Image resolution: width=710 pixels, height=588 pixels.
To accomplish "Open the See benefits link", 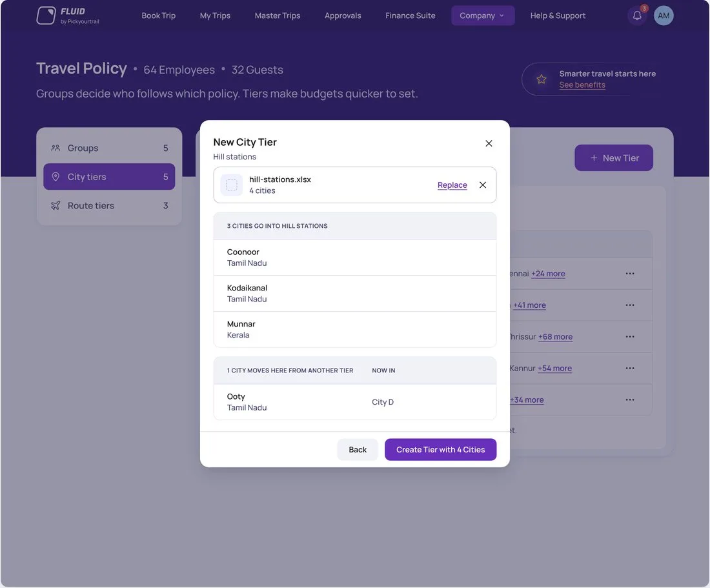I will click(582, 85).
